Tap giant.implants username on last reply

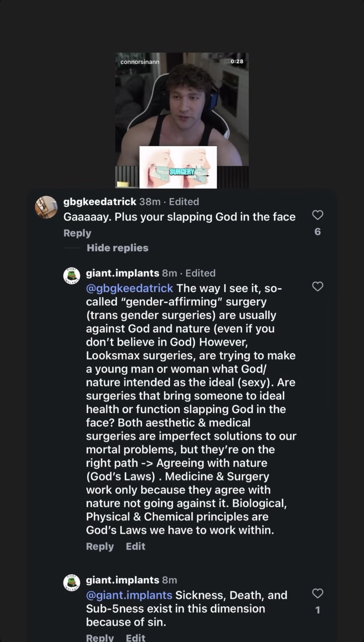point(123,580)
